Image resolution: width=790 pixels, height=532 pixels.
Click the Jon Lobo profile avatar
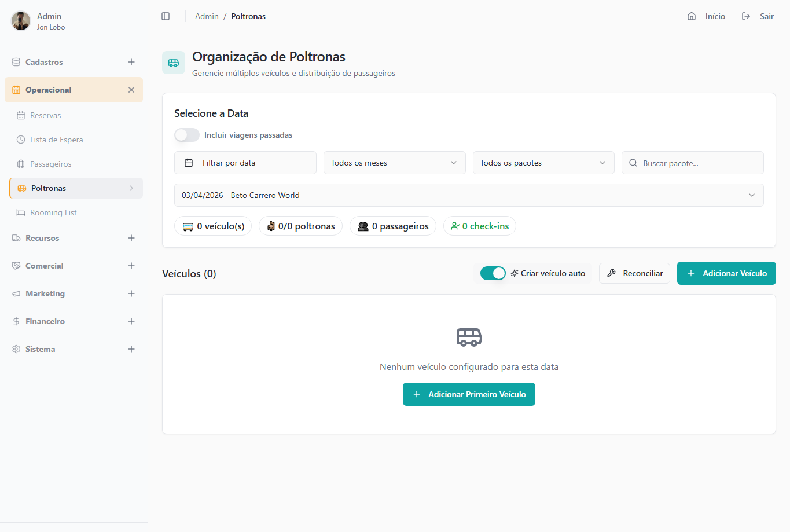21,21
